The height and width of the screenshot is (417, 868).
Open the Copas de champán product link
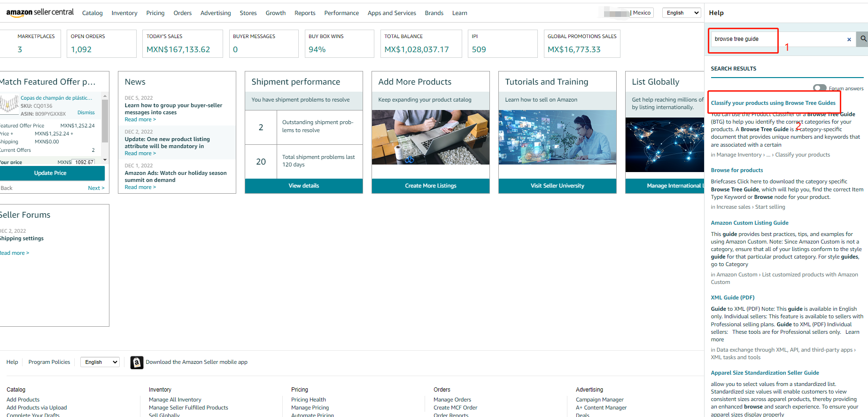tap(56, 98)
